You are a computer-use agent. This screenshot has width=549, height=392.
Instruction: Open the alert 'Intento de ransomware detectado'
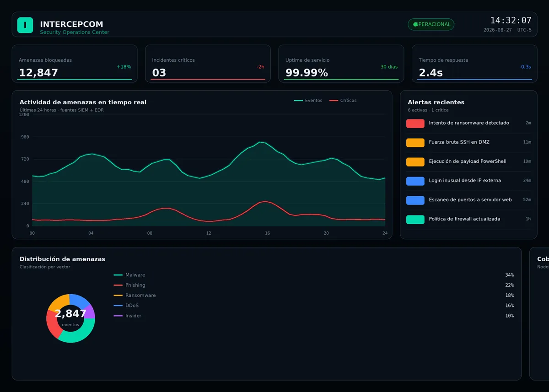pos(468,123)
